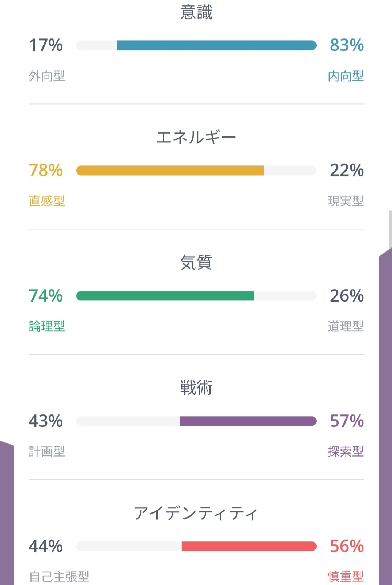This screenshot has width=392, height=585.
Task: Click the 83% introvert percentage
Action: (347, 45)
